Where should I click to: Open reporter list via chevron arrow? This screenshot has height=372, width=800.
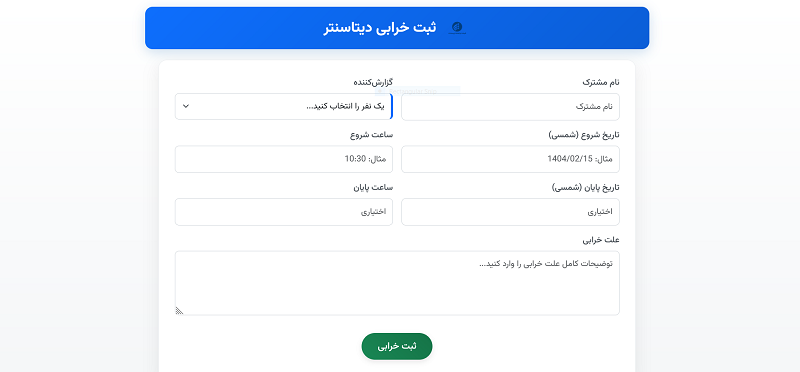(x=186, y=106)
